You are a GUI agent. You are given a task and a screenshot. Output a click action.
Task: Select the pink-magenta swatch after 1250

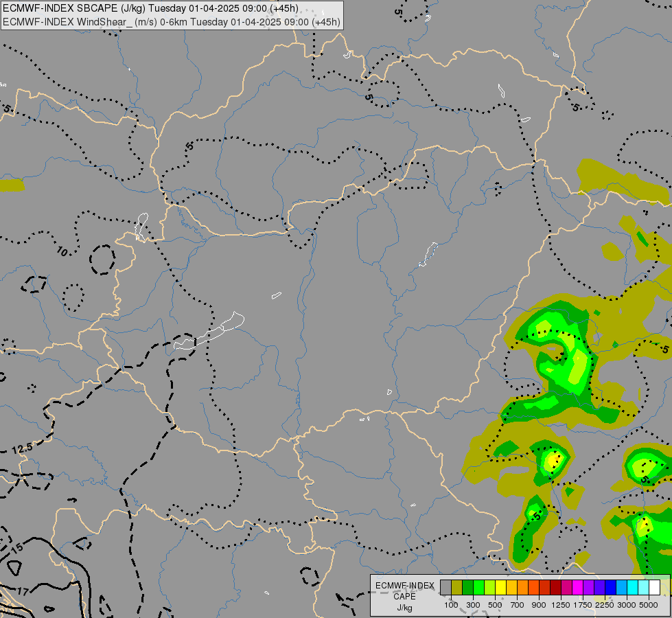pos(566,587)
